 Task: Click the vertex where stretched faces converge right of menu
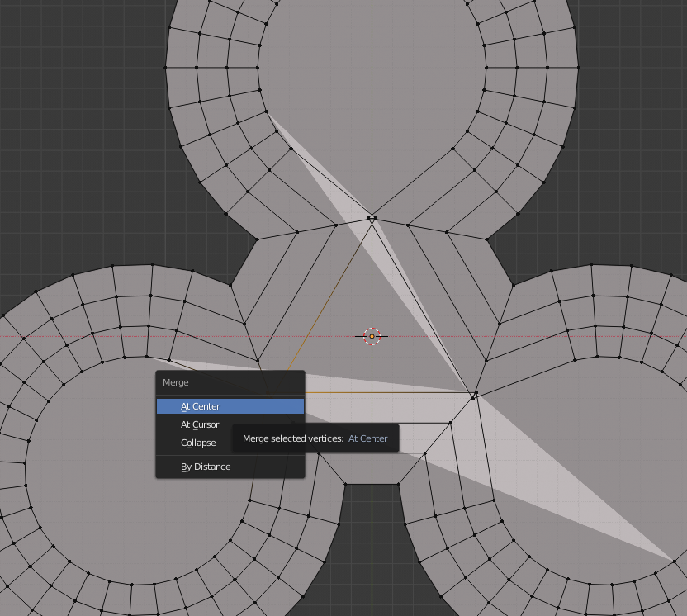click(474, 395)
